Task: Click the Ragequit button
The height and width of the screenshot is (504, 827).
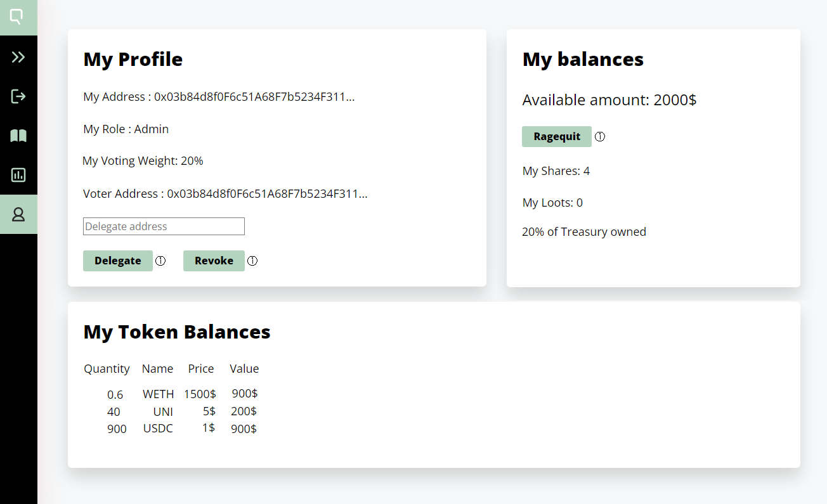Action: 557,136
